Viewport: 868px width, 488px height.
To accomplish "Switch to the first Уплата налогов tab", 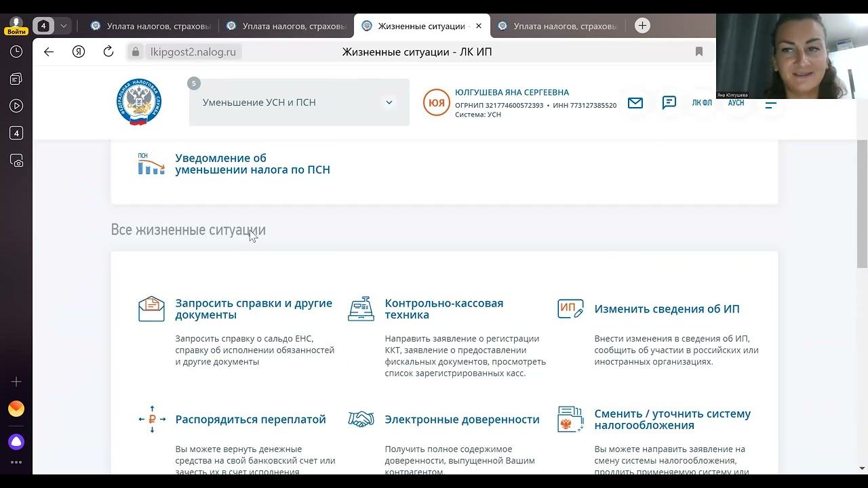I will (151, 26).
